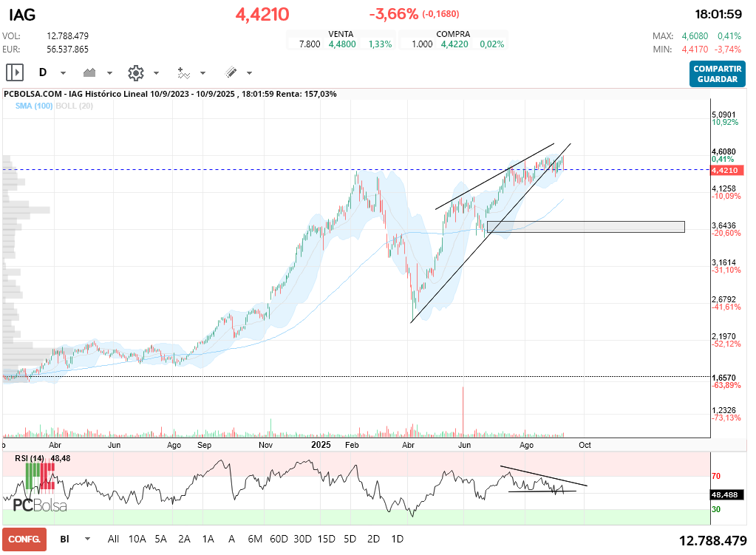Click the VOL value 12.788.479 in the header
The image size is (756, 555).
click(67, 36)
